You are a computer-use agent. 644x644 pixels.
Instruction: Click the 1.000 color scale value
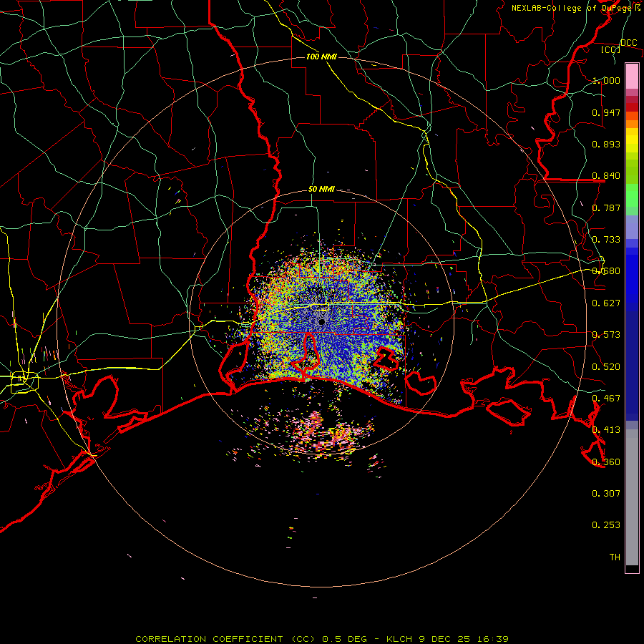click(x=606, y=80)
